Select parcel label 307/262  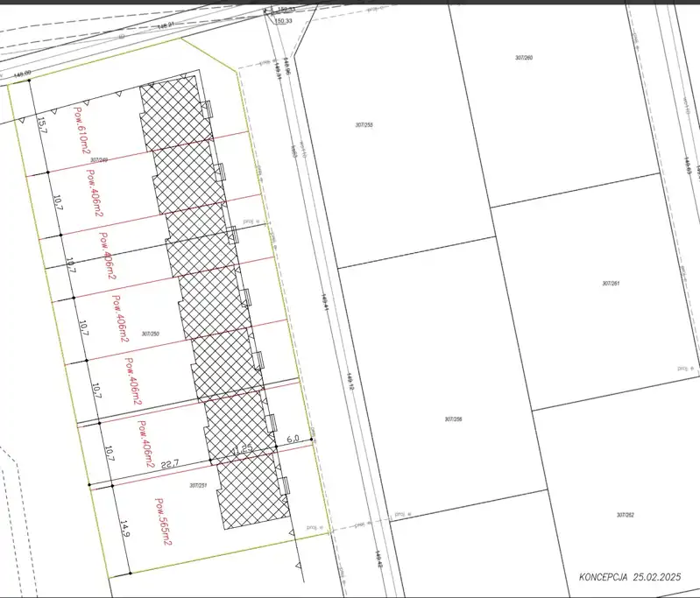pyautogui.click(x=624, y=515)
